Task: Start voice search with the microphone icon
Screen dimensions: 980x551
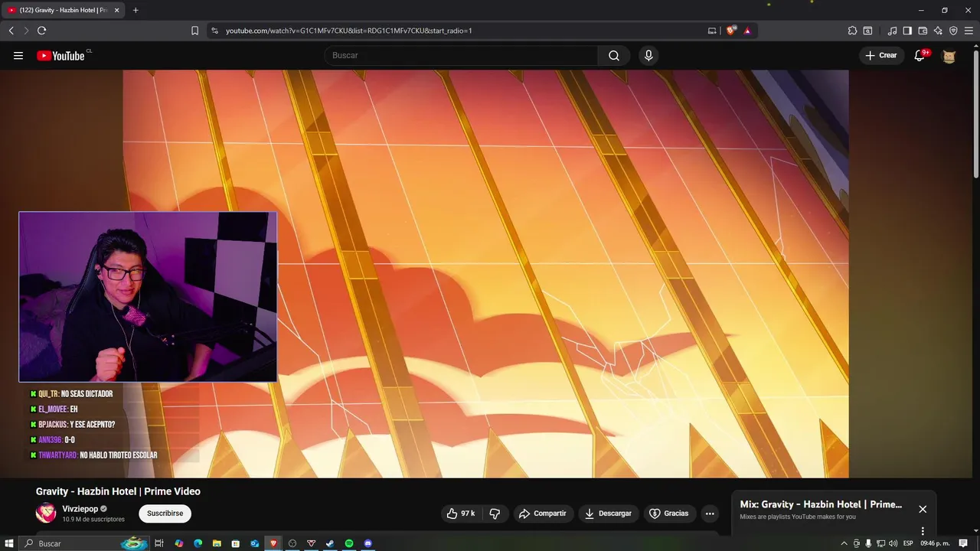Action: (648, 55)
